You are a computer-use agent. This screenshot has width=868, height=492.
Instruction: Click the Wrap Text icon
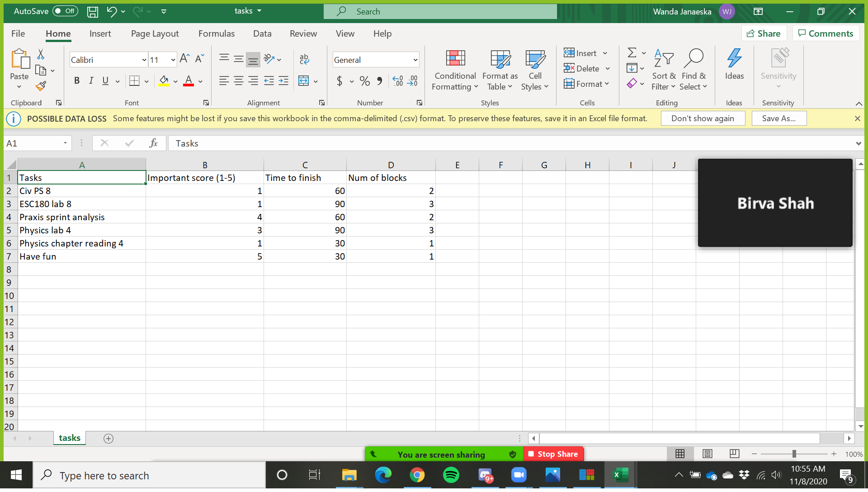click(304, 59)
